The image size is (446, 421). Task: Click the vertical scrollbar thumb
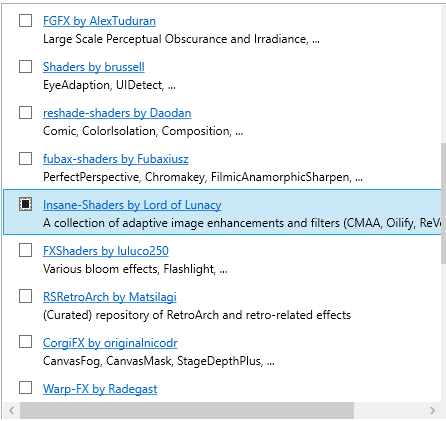tap(443, 203)
